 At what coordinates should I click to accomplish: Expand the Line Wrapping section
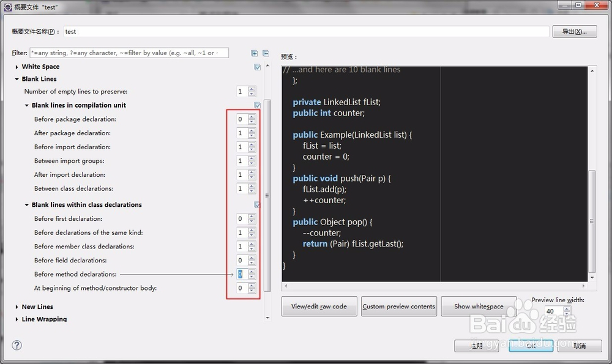[x=17, y=319]
